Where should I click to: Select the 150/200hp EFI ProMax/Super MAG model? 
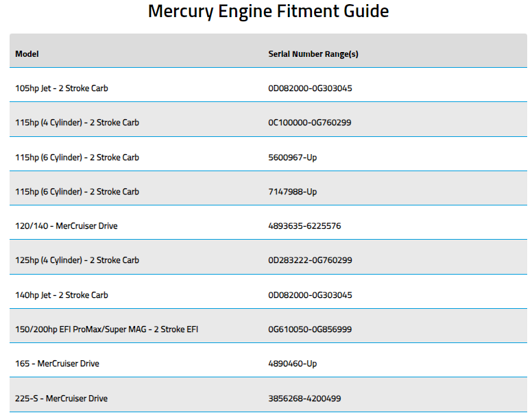[x=106, y=329]
